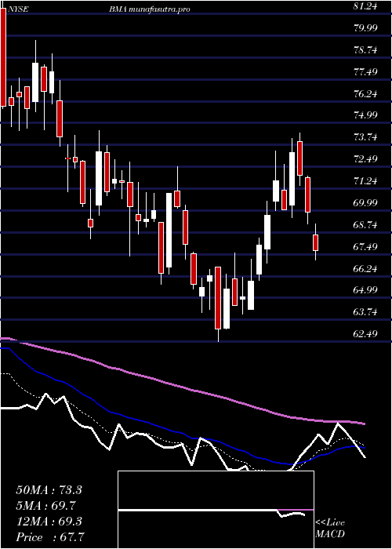Screen dimensions: 392x549
Task: Click the 66.24 price axis label
Action: coord(365,268)
